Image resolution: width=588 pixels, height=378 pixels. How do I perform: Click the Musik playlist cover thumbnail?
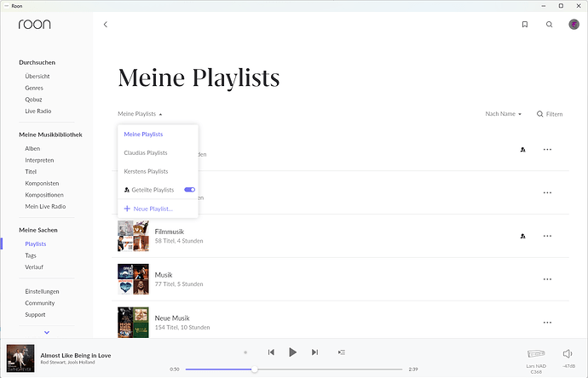tap(133, 279)
